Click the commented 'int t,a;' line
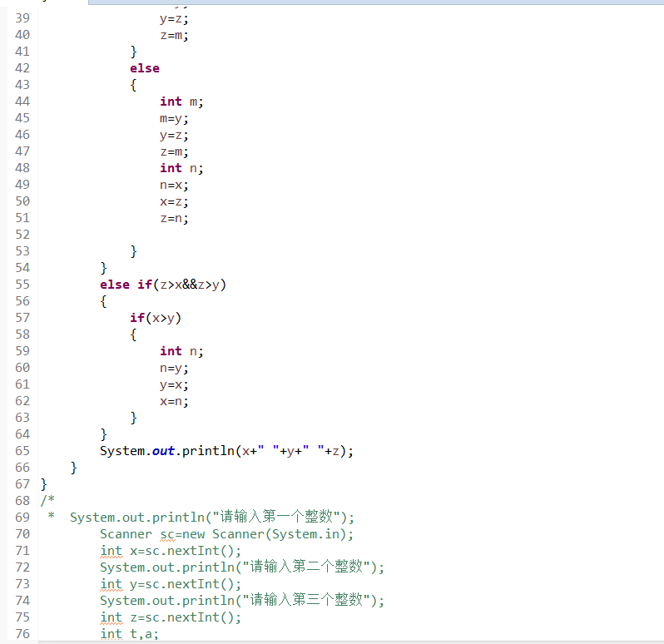This screenshot has height=644, width=664. pyautogui.click(x=129, y=634)
